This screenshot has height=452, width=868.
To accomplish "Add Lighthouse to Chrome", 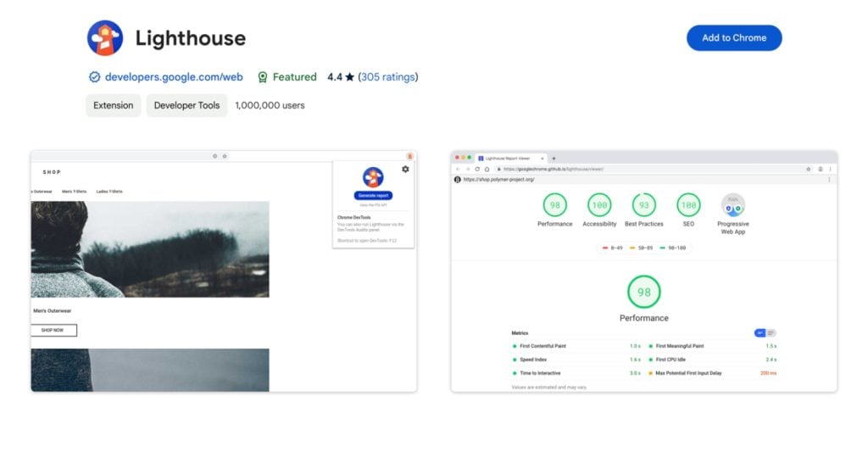I will coord(734,37).
